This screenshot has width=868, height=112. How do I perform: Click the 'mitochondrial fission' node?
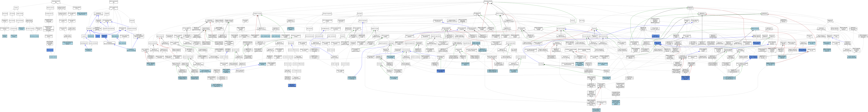coord(459,50)
